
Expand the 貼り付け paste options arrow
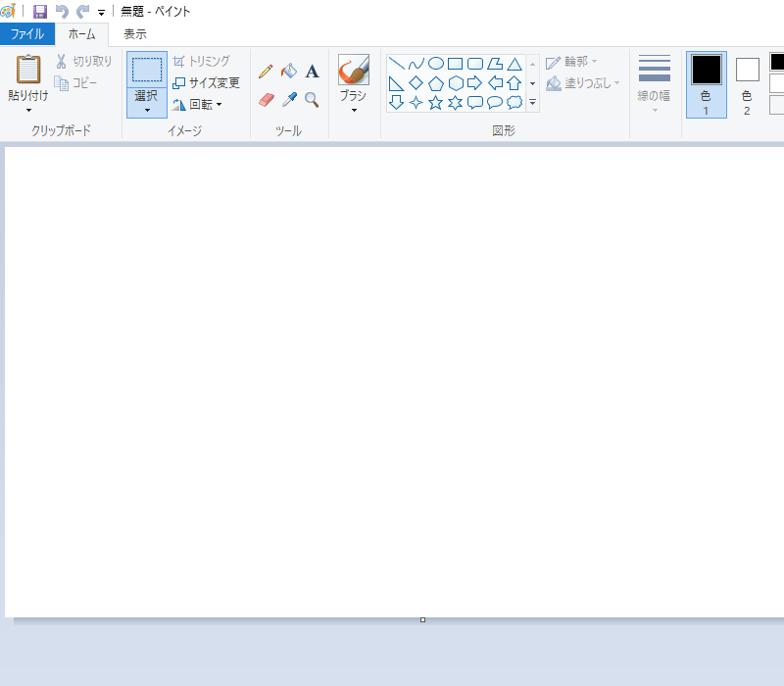click(28, 110)
